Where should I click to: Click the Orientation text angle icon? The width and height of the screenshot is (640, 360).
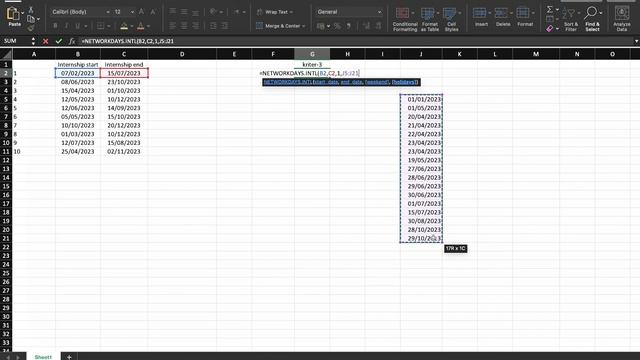pyautogui.click(x=213, y=12)
